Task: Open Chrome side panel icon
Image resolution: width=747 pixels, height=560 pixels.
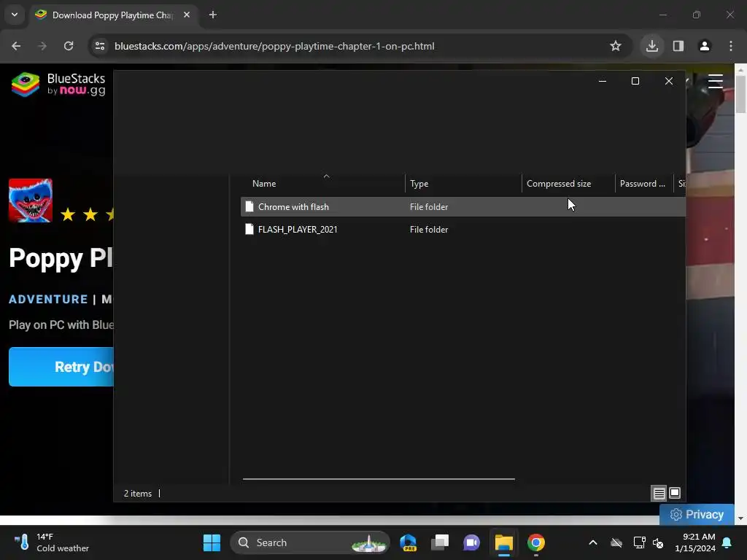Action: (678, 46)
